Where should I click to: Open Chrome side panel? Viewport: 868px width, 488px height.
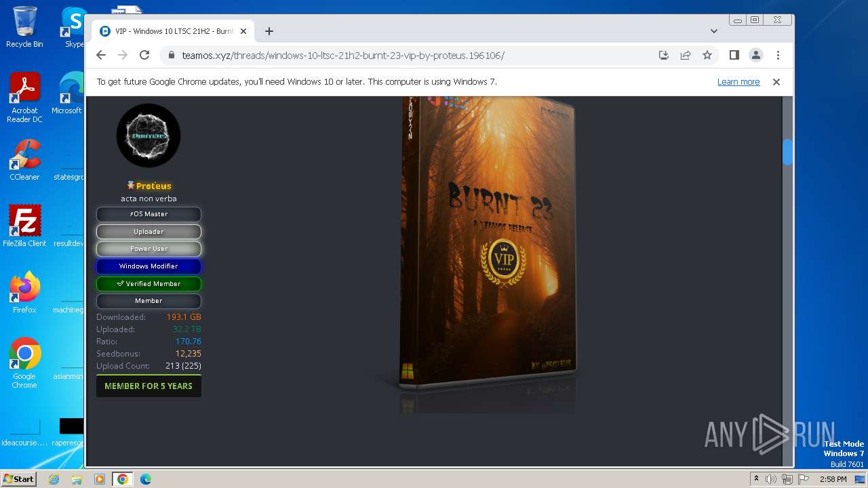(x=734, y=56)
